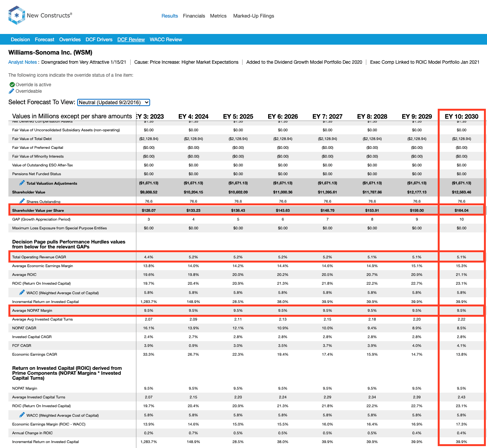Go to the Overrides page

click(70, 40)
